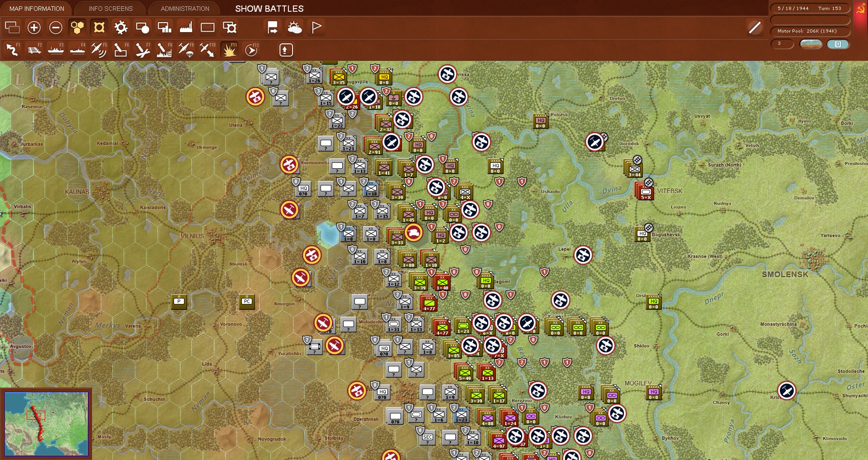Select the SEC unit counter
This screenshot has width=868, height=460.
427,437
